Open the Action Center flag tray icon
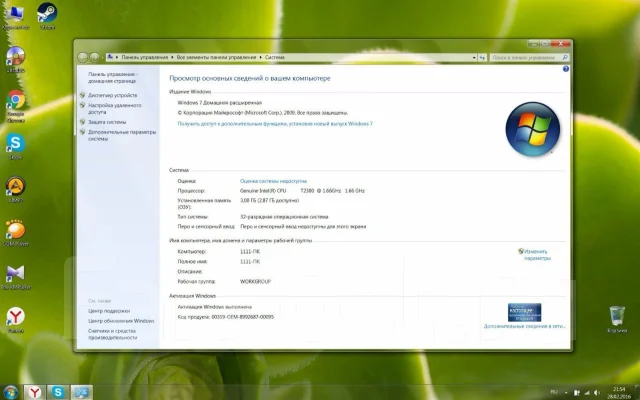This screenshot has height=400, width=640. (x=576, y=393)
